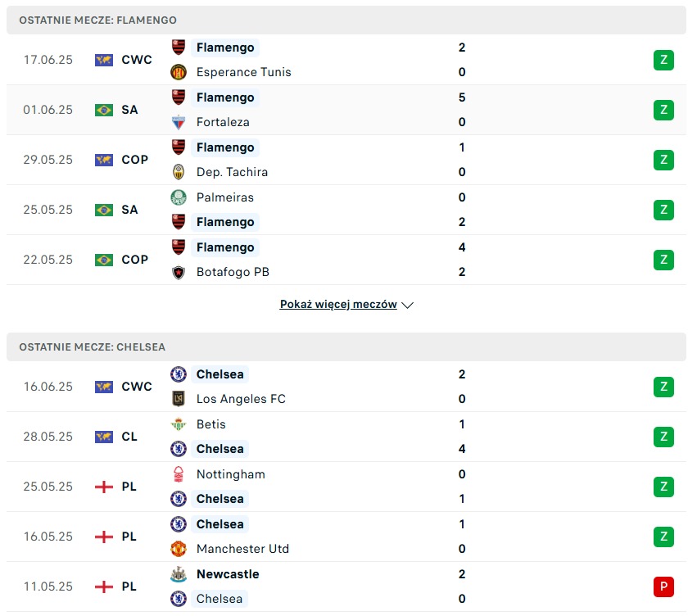This screenshot has width=697, height=616.
Task: Expand Pokaż więcej meczów chevron
Action: point(408,305)
